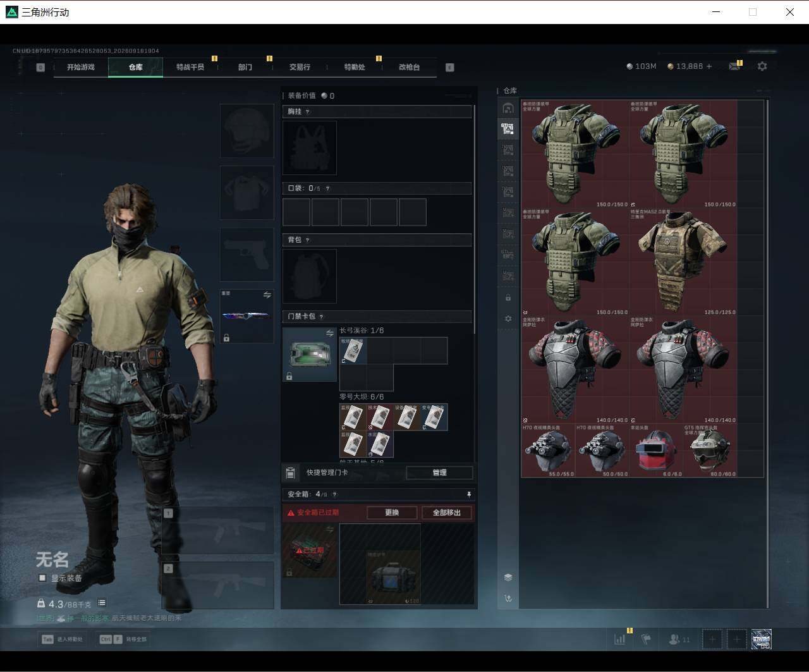Switch to the 改枪台 tab

(x=409, y=67)
